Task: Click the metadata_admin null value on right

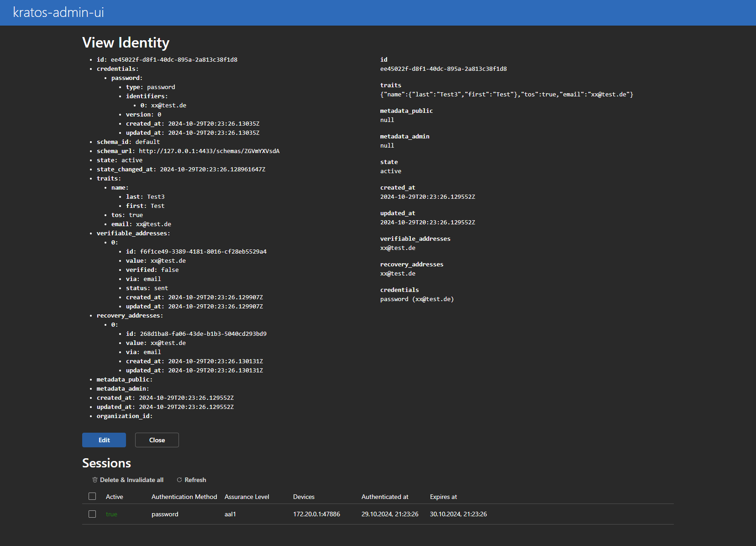Action: [x=387, y=146]
